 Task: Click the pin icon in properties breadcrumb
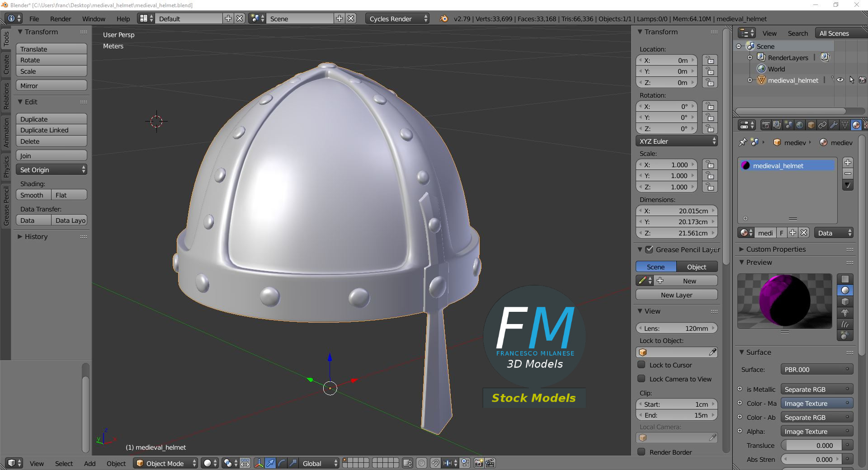(x=742, y=142)
